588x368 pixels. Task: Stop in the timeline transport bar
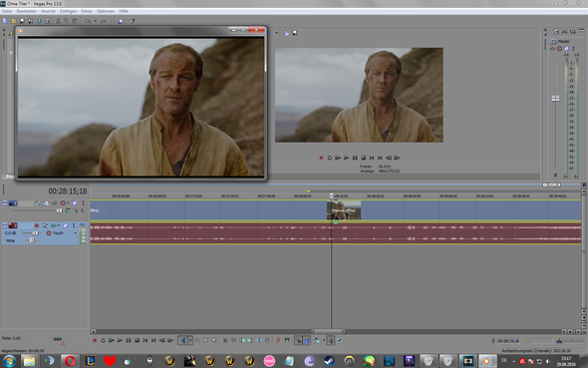(137, 341)
